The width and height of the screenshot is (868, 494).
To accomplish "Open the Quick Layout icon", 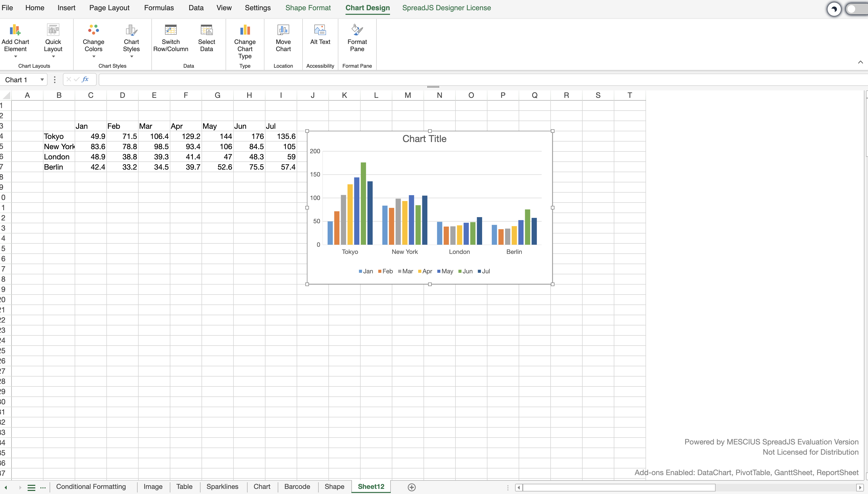I will pyautogui.click(x=53, y=30).
